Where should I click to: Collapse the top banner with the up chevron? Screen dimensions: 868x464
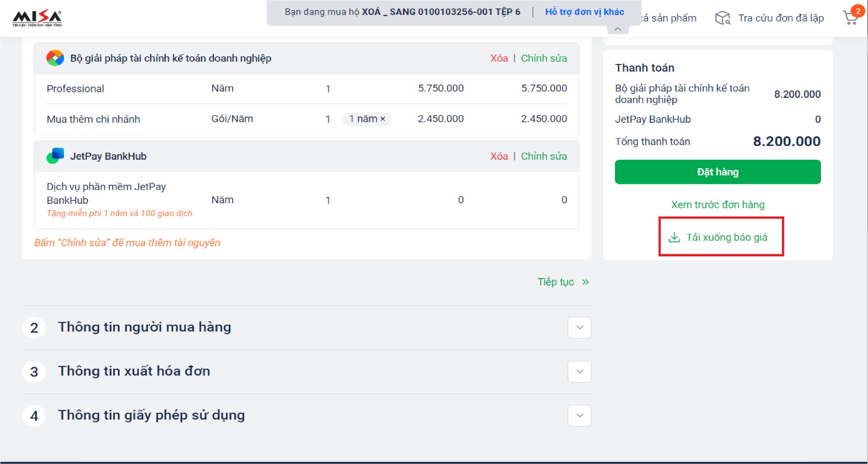618,29
